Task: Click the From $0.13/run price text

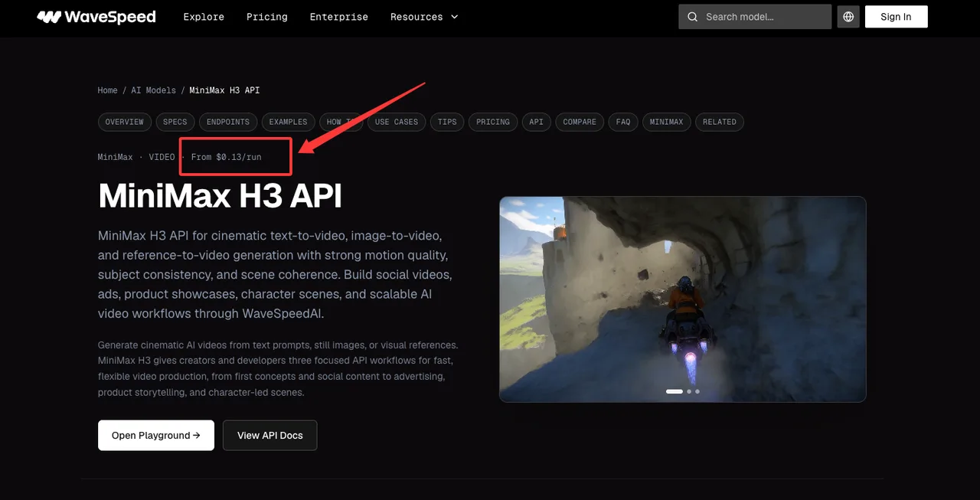Action: pyautogui.click(x=226, y=157)
